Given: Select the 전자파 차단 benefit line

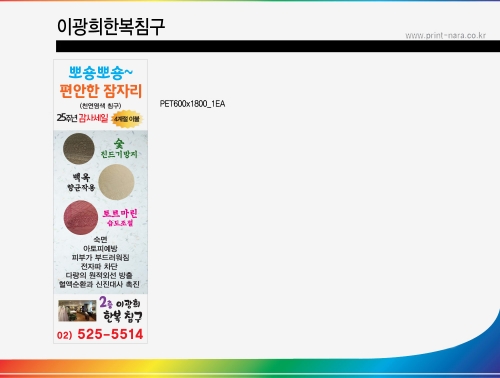Looking at the screenshot, I should 99,266.
